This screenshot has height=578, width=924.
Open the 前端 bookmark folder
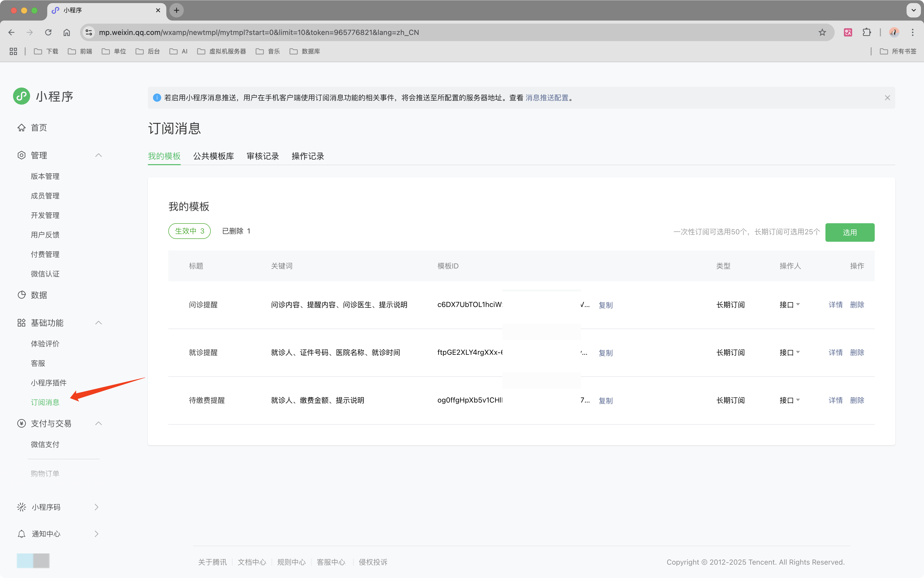click(x=80, y=51)
